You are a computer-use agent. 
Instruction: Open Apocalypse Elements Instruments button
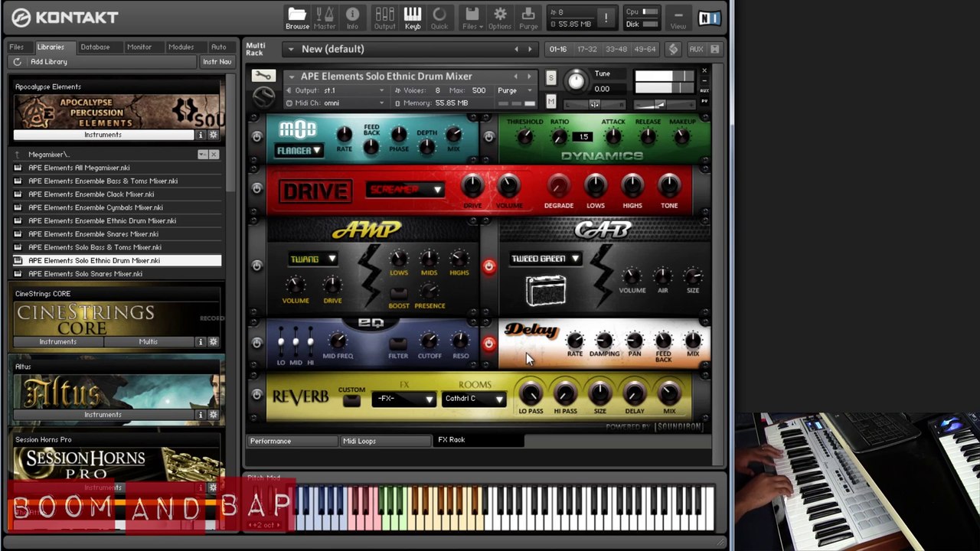coord(103,135)
